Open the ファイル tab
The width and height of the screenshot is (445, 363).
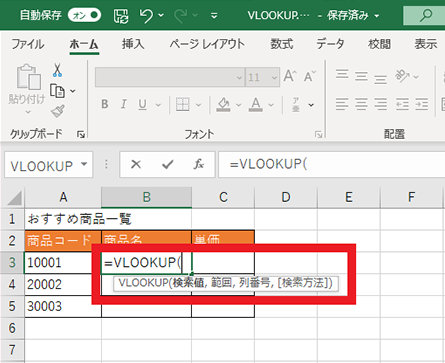(x=28, y=44)
